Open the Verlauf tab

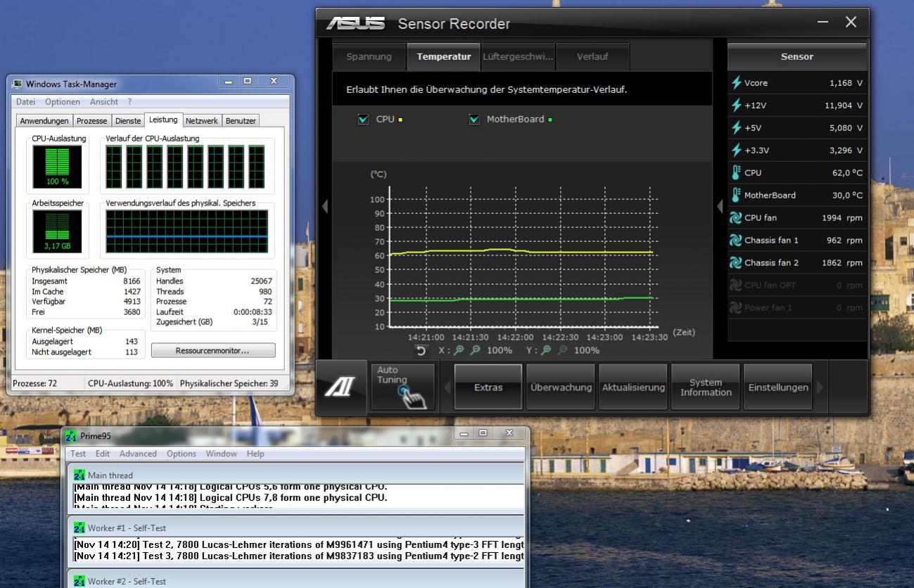click(592, 57)
